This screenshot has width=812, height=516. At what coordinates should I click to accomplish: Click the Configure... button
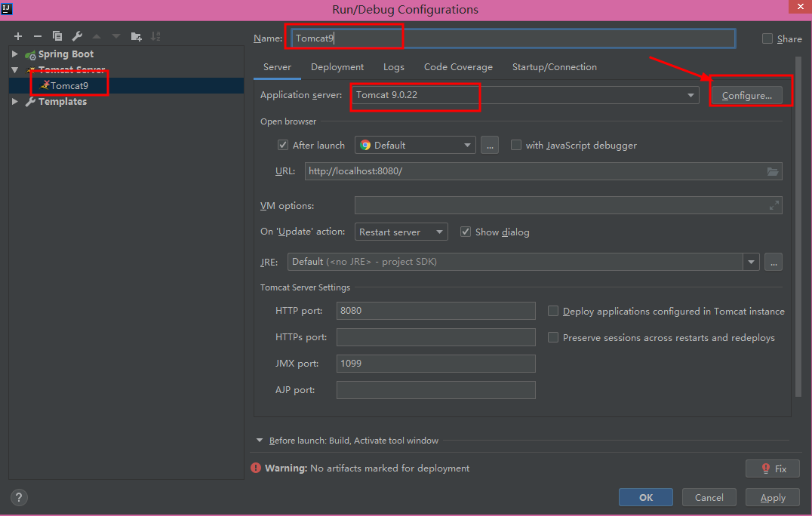click(746, 96)
